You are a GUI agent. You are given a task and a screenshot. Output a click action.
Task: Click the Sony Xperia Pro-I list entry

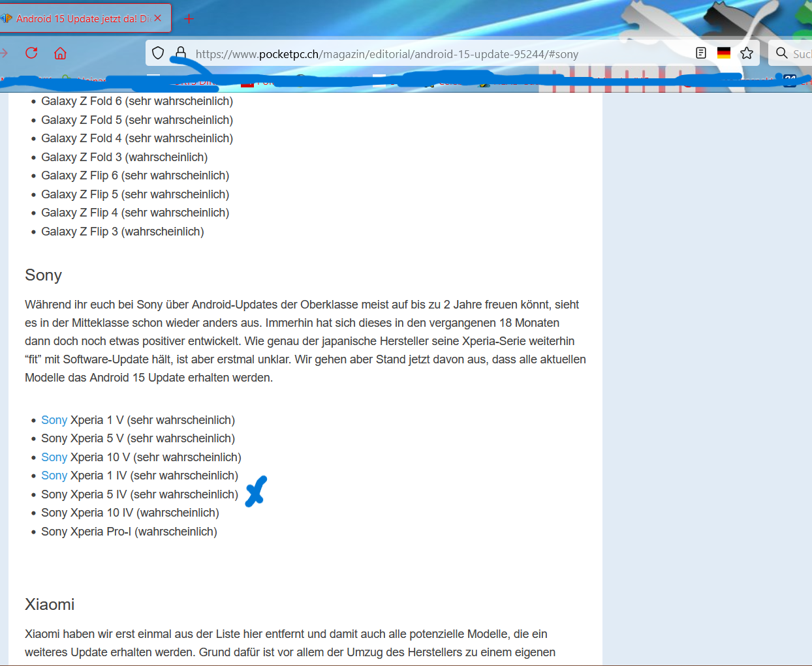point(129,532)
